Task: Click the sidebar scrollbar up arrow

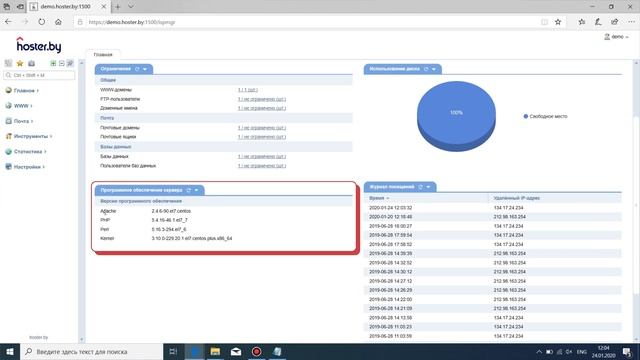Action: pos(82,63)
